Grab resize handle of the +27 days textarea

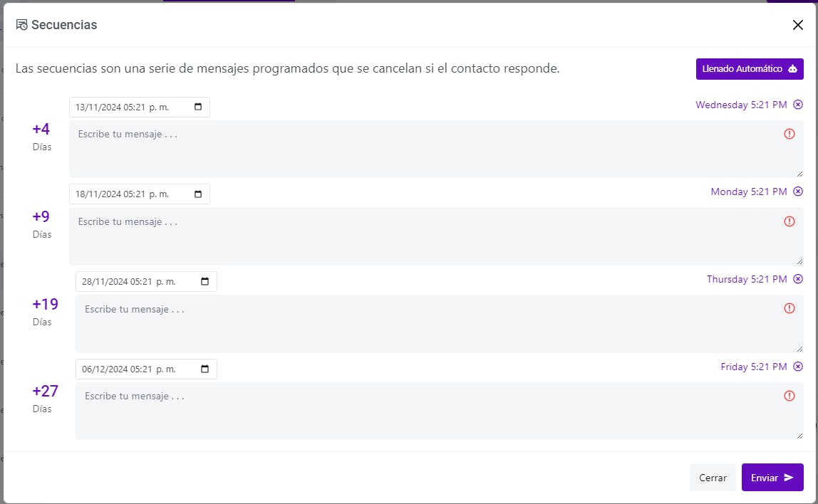[799, 435]
